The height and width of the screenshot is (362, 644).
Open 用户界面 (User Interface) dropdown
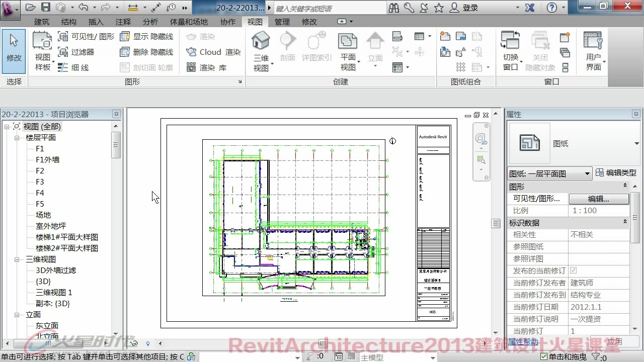(594, 51)
